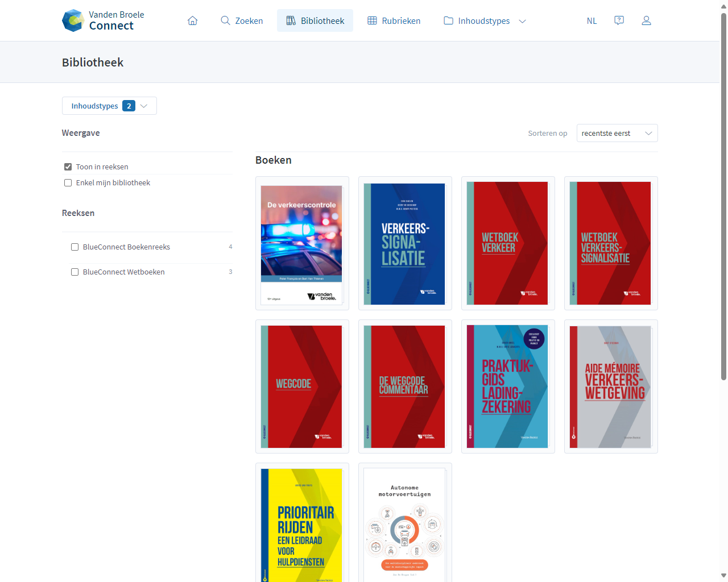Open 'Wetboek Verkeerssignalisatie' book cover

(x=610, y=243)
